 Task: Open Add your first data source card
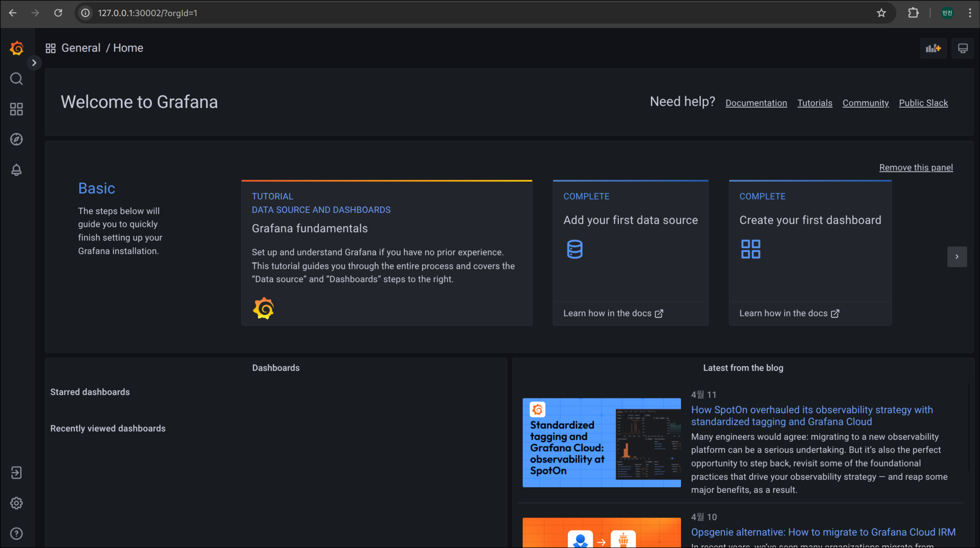[x=631, y=253]
